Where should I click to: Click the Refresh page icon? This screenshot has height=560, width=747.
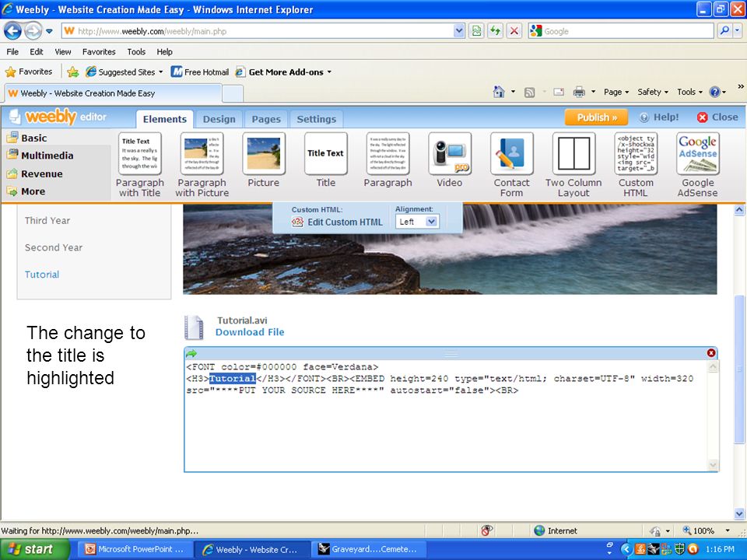[496, 31]
